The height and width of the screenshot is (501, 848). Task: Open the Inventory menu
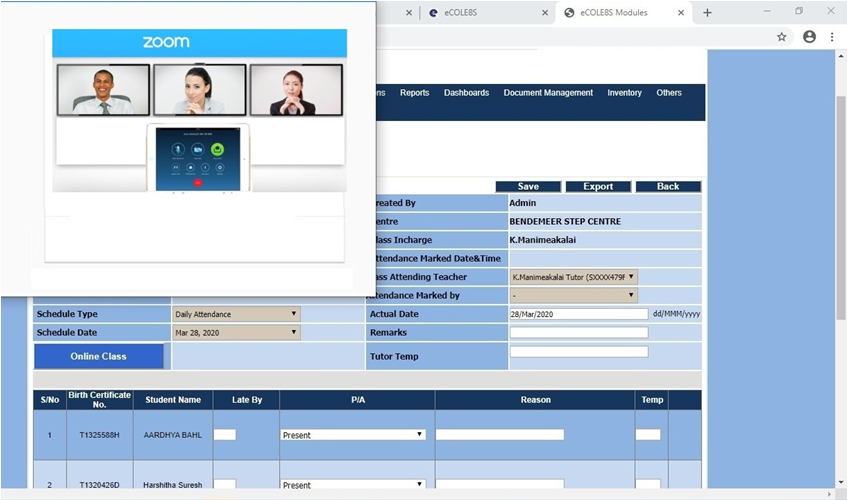624,93
